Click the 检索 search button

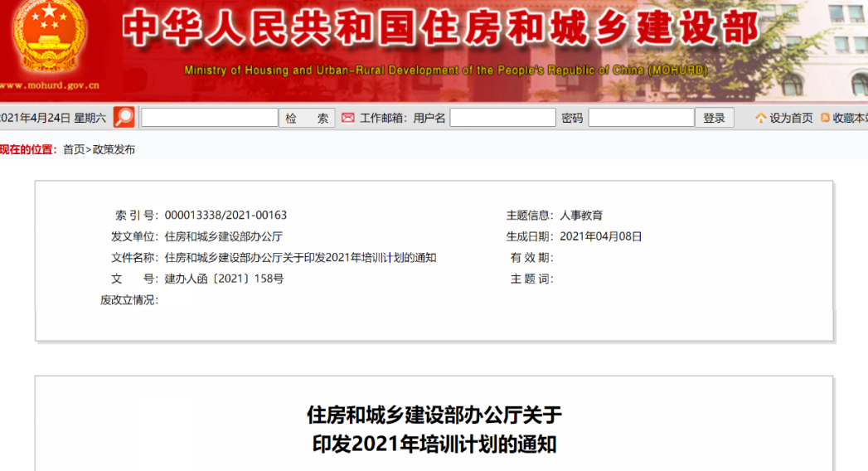[x=307, y=118]
